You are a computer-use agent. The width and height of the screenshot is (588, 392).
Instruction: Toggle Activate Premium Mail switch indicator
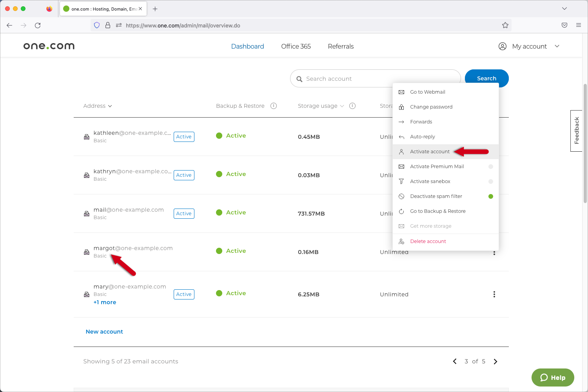pos(490,167)
